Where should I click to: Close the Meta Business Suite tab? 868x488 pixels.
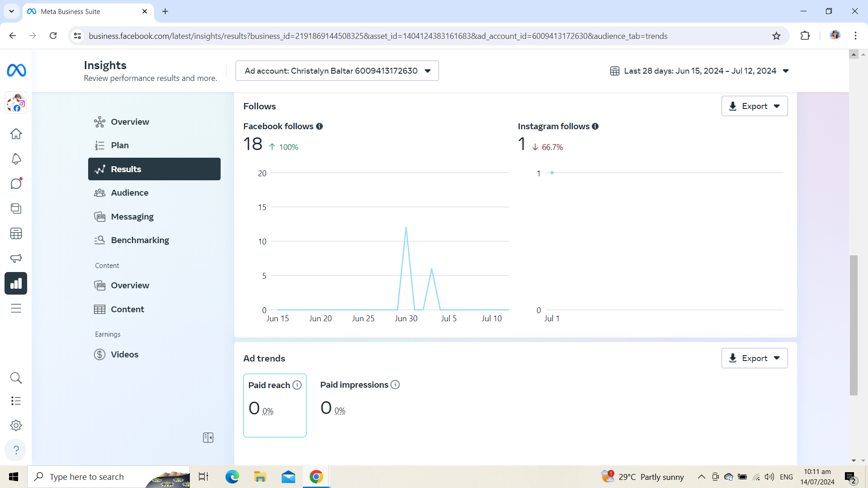click(x=145, y=11)
